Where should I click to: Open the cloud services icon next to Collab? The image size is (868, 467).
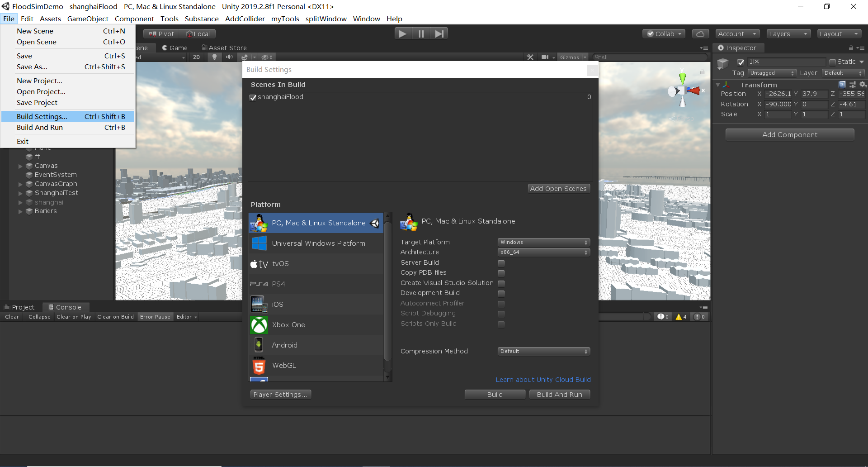pos(700,33)
